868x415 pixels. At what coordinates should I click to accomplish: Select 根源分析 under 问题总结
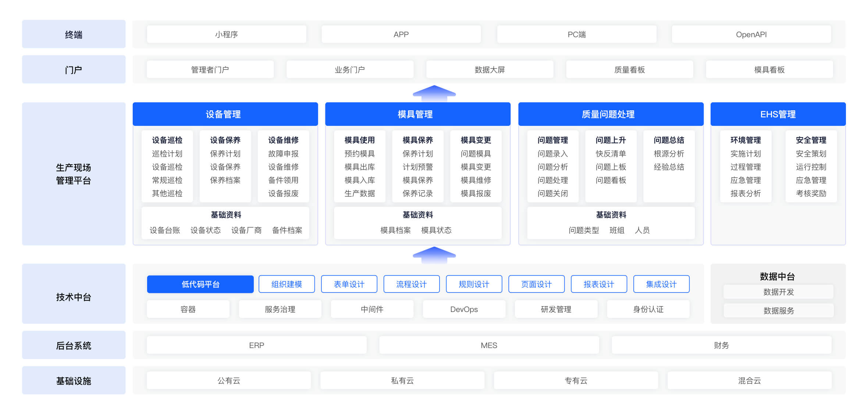[669, 153]
